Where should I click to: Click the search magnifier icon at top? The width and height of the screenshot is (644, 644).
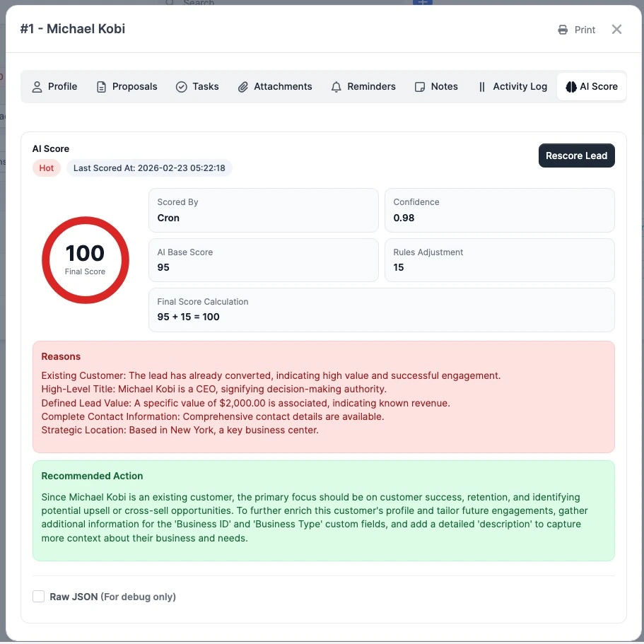click(x=169, y=3)
